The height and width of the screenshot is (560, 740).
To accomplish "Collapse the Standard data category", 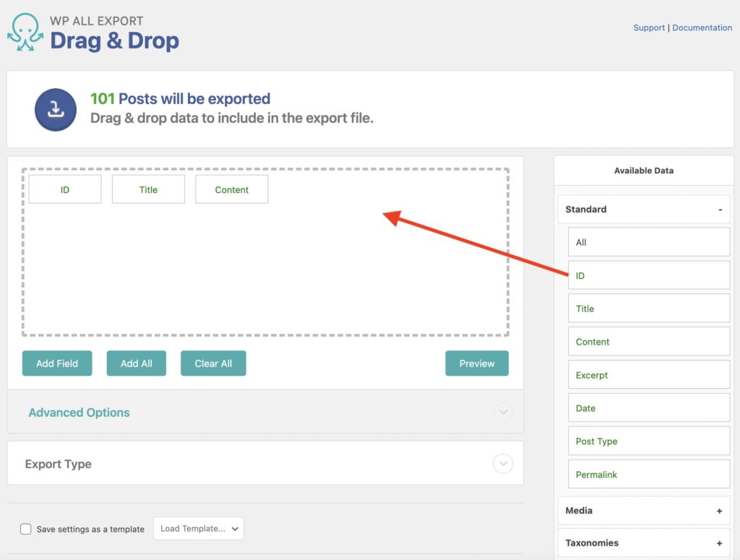I will 720,210.
